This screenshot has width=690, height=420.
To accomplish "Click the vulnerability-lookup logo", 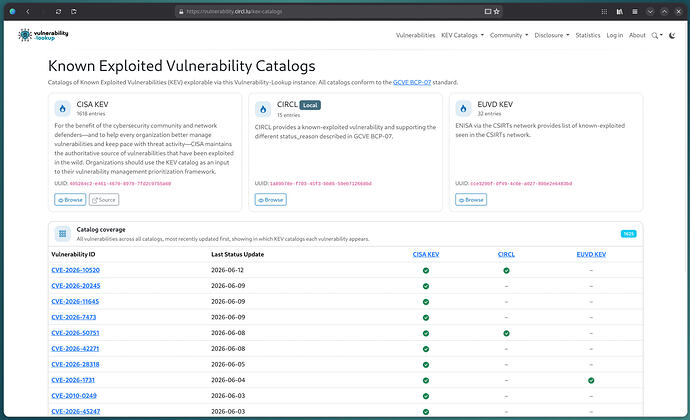I will click(43, 35).
